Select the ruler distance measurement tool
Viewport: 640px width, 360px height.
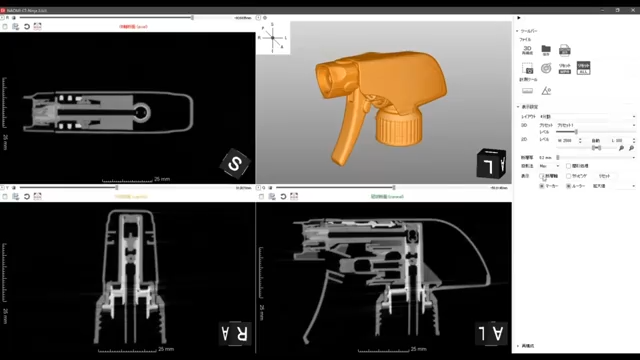(527, 91)
